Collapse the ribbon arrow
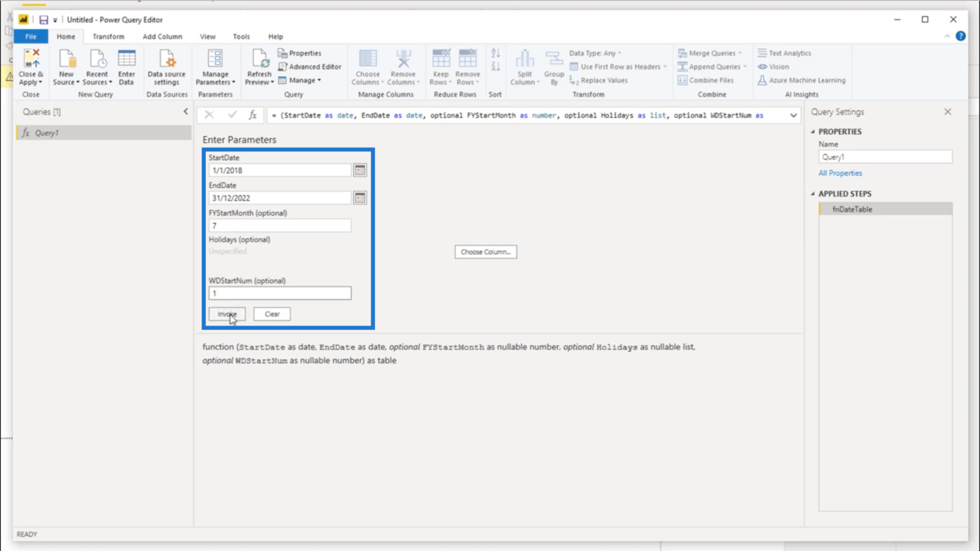Image resolution: width=980 pixels, height=551 pixels. [947, 36]
